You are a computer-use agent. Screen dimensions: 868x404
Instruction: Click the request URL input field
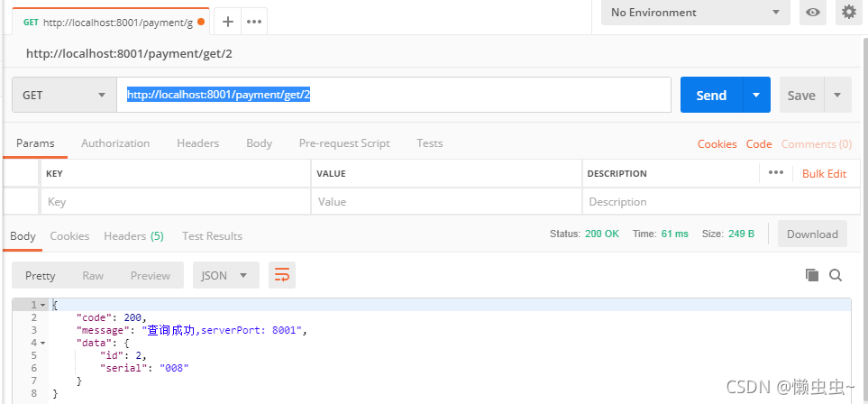tap(394, 95)
